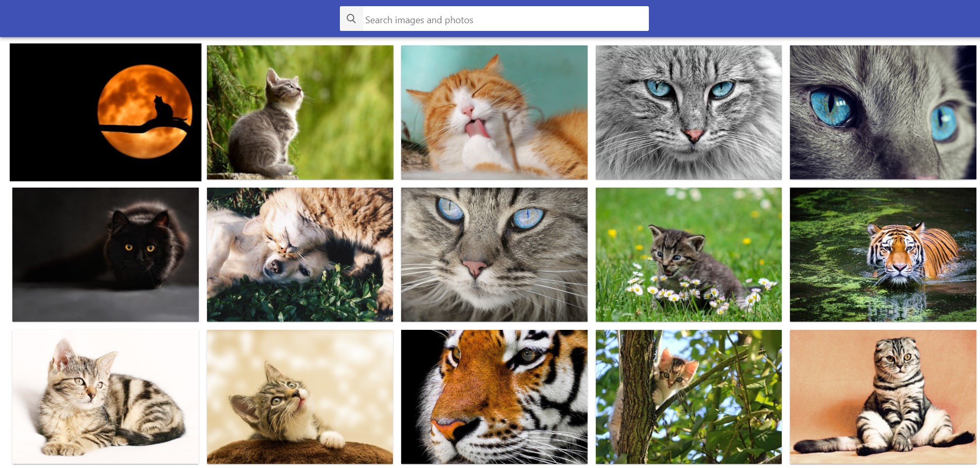
Task: Select the orange cat licking its paw photo
Action: (x=494, y=112)
